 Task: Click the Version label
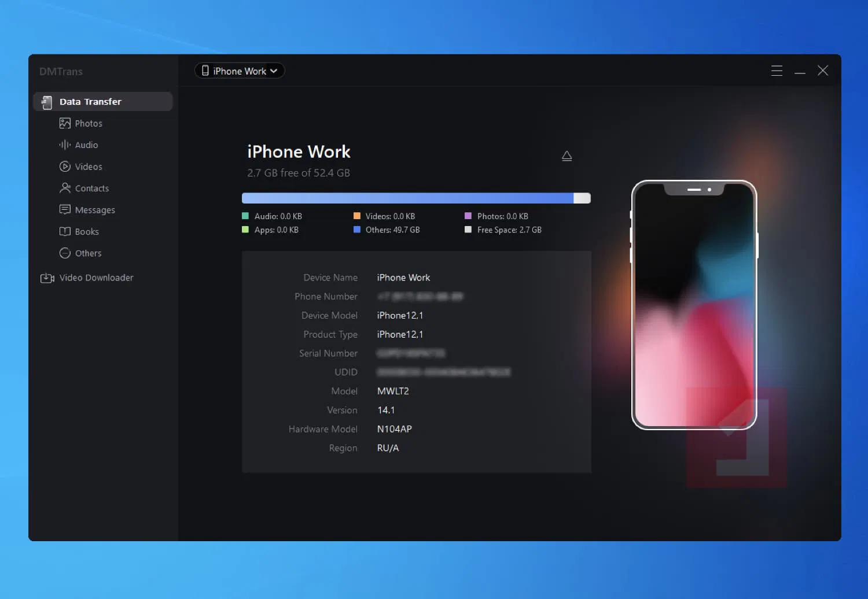coord(343,411)
